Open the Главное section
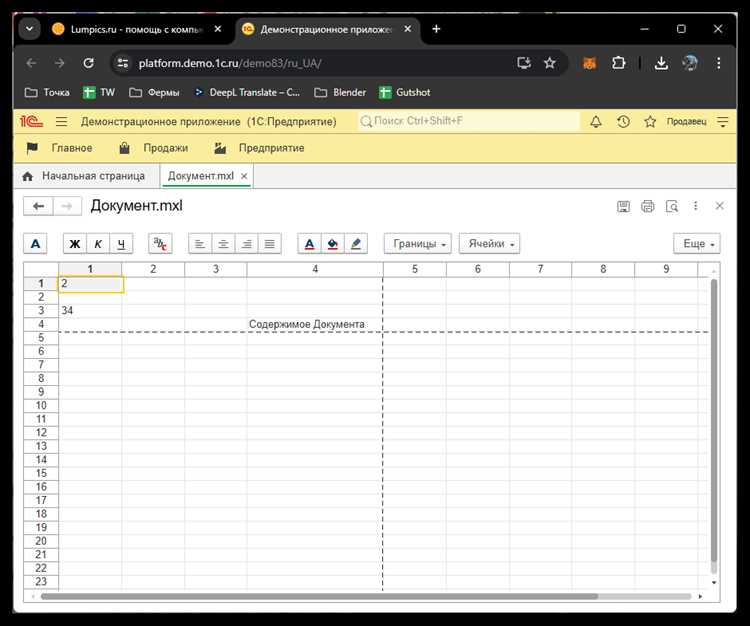Image resolution: width=750 pixels, height=626 pixels. pos(60,148)
